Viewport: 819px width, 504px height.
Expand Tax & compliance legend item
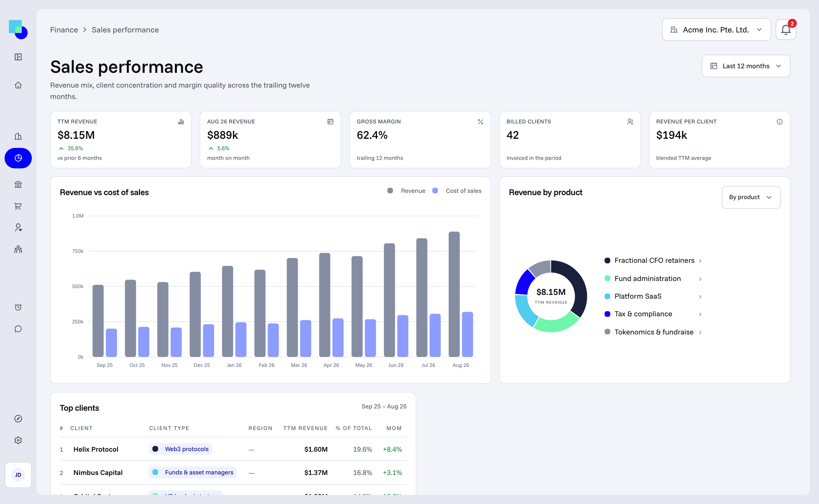653,314
